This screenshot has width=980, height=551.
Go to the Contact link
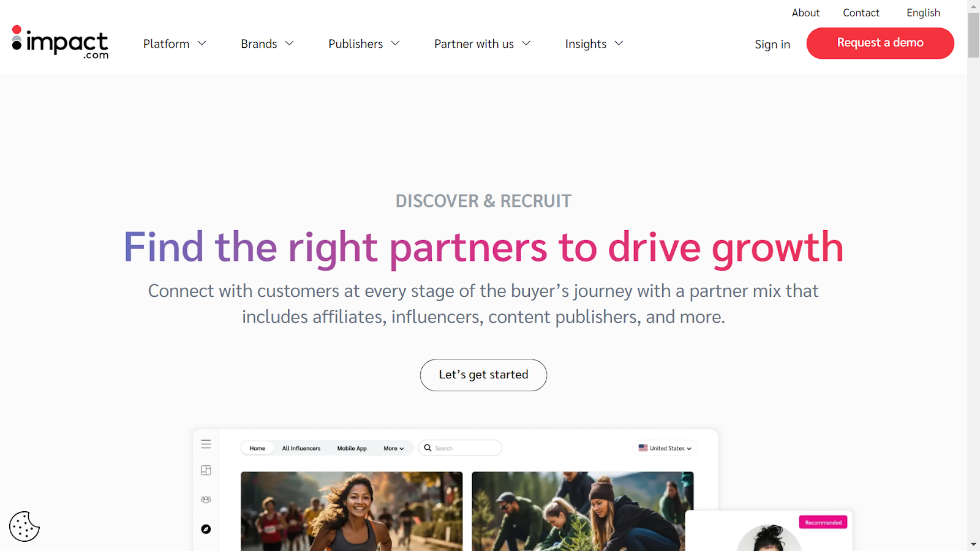861,13
